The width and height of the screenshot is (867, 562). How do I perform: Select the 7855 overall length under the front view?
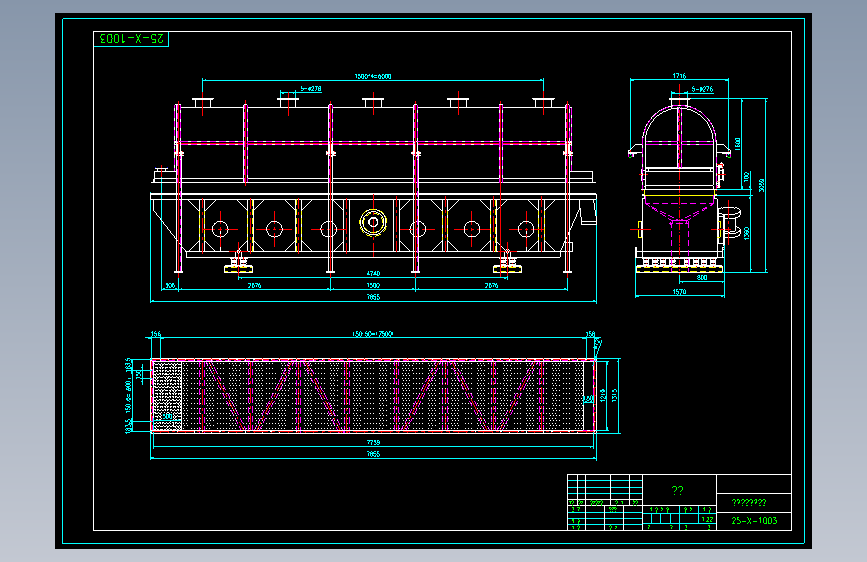click(373, 297)
